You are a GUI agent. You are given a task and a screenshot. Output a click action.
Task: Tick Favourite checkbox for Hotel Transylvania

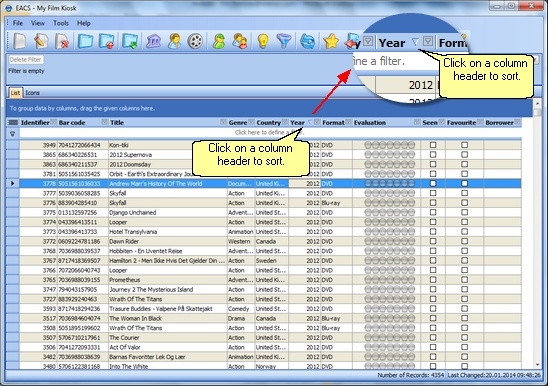point(464,231)
